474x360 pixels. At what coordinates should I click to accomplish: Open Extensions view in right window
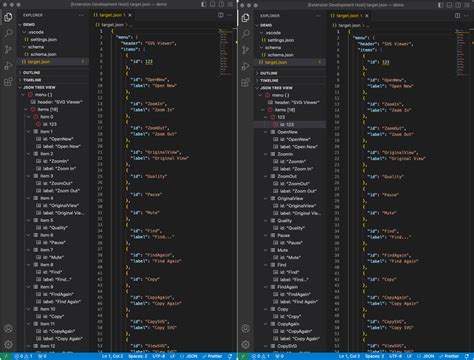[246, 82]
